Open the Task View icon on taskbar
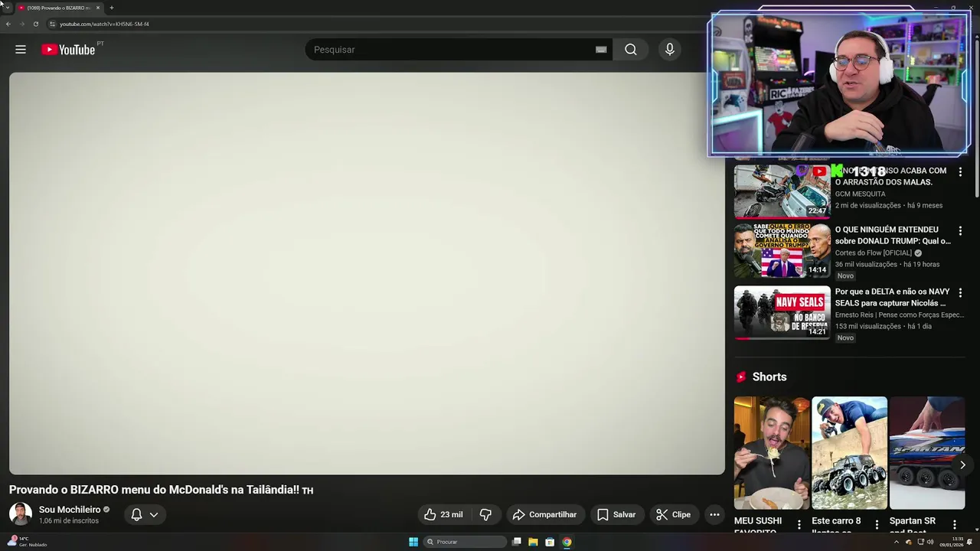The width and height of the screenshot is (980, 551). pos(517,542)
